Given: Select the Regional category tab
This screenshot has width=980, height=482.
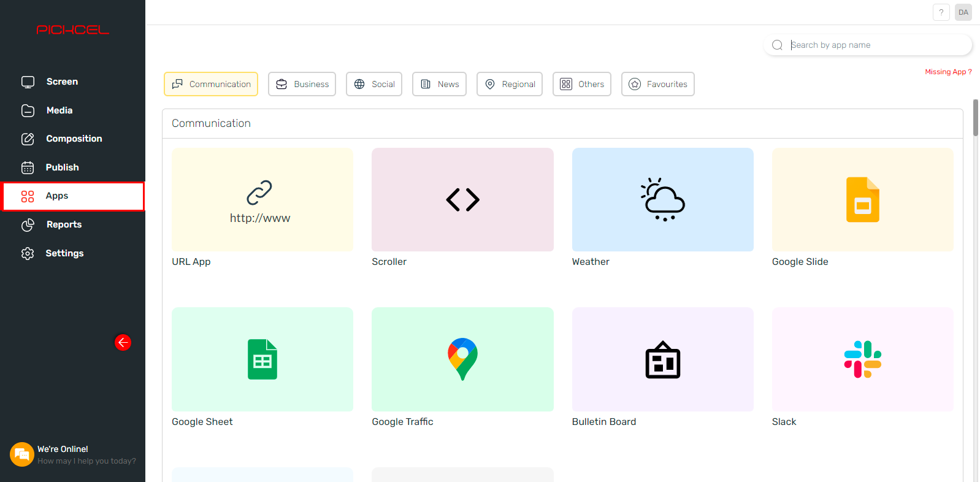Looking at the screenshot, I should tap(510, 84).
